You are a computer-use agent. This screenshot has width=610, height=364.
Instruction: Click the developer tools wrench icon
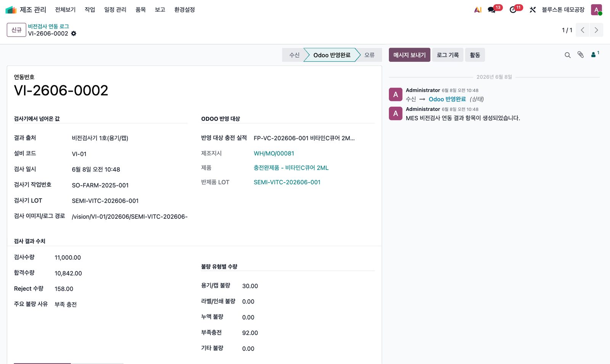(x=533, y=10)
